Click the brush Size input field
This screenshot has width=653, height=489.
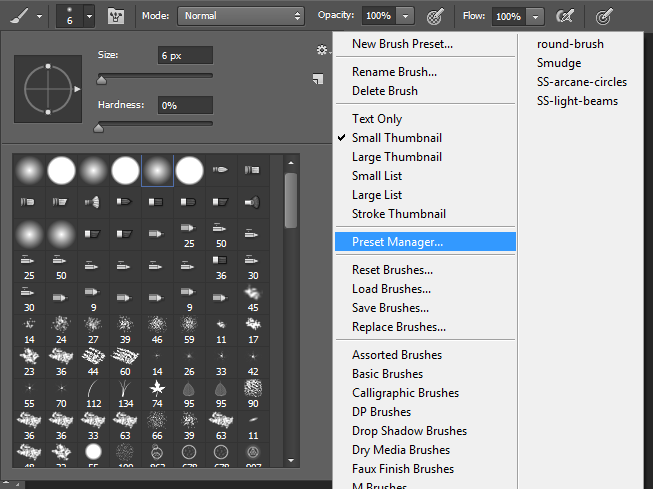tap(184, 55)
